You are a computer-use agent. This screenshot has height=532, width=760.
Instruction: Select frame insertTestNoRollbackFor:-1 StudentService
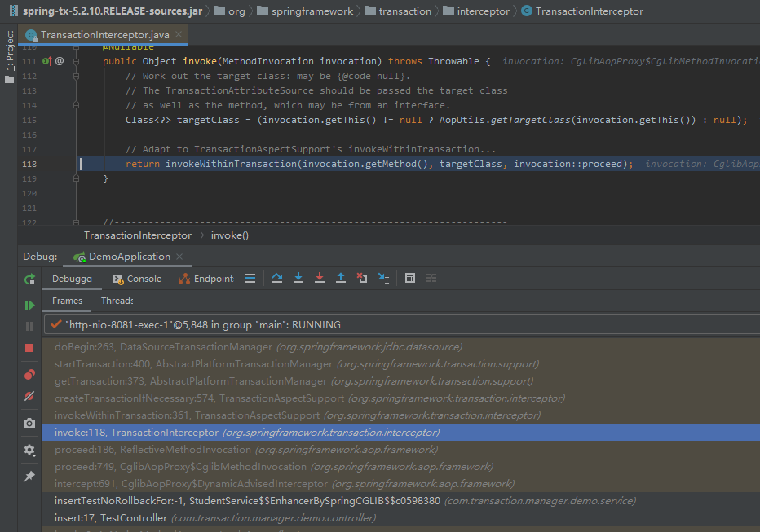pyautogui.click(x=401, y=500)
